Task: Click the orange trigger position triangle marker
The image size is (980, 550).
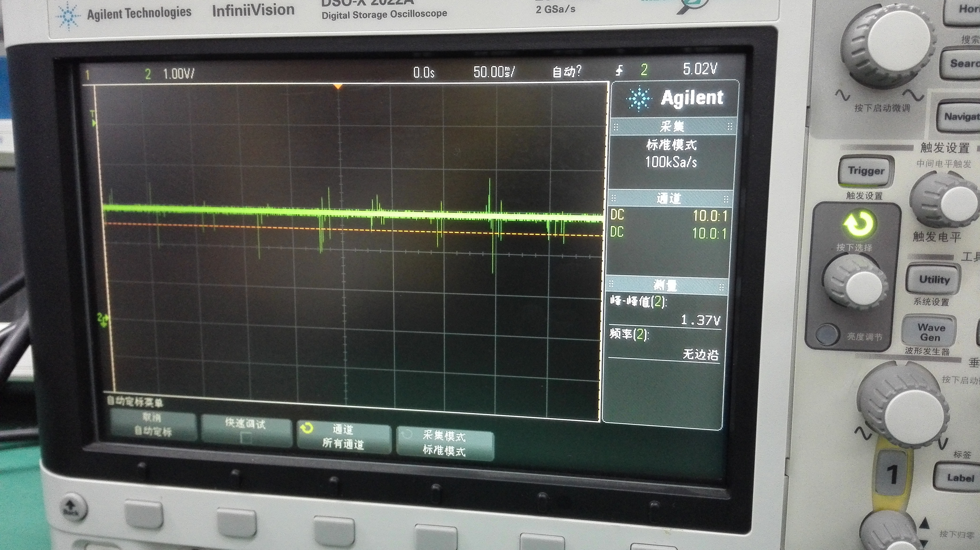Action: click(338, 87)
